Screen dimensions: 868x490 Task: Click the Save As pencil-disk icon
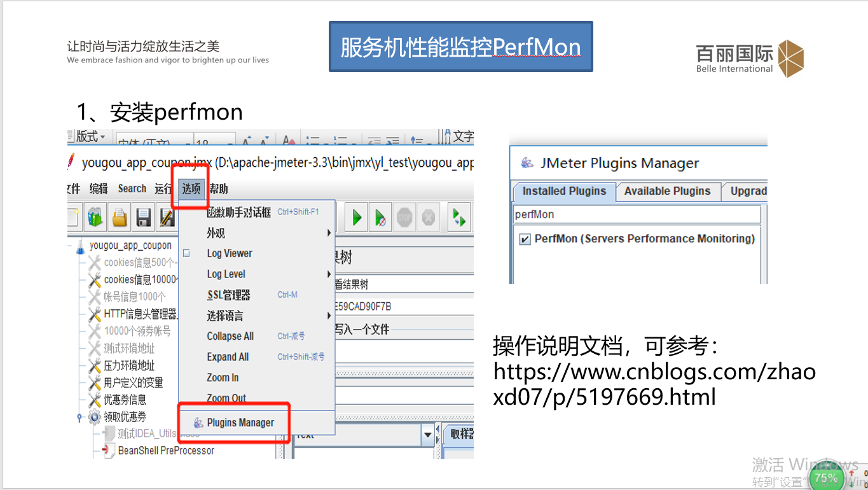click(x=167, y=217)
